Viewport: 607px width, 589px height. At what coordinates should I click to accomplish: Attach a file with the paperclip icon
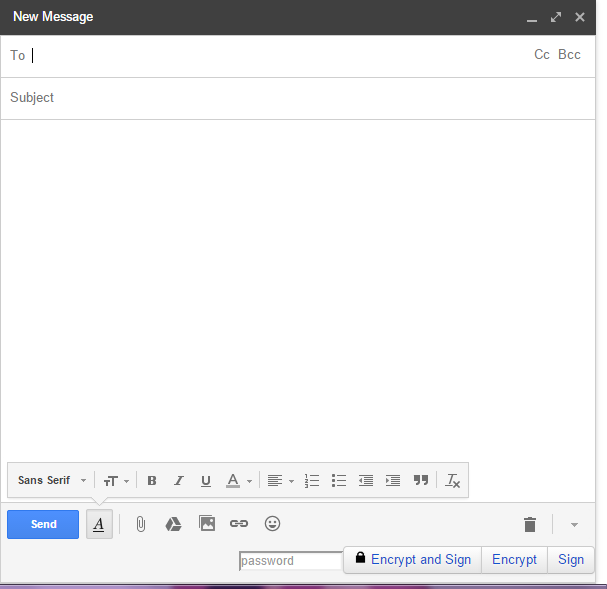coord(141,524)
